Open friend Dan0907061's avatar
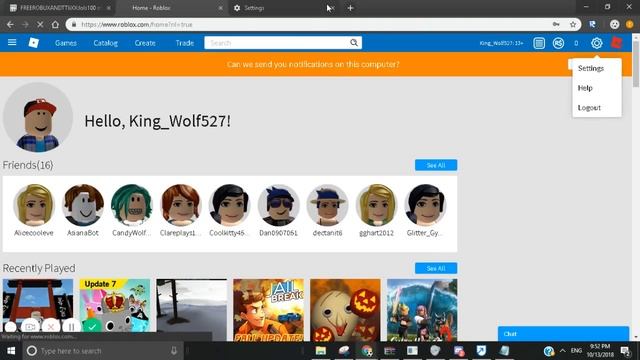The width and height of the screenshot is (640, 360). point(278,205)
